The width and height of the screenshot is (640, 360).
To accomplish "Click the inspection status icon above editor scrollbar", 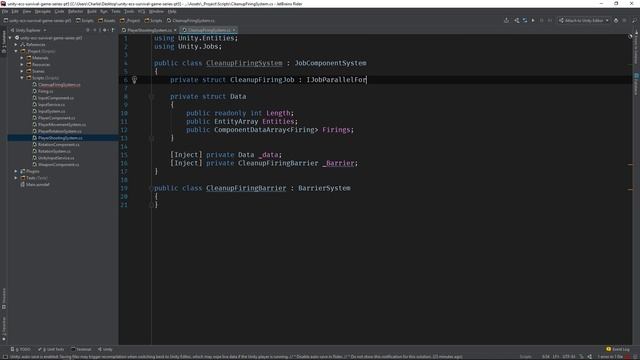I will coord(630,37).
